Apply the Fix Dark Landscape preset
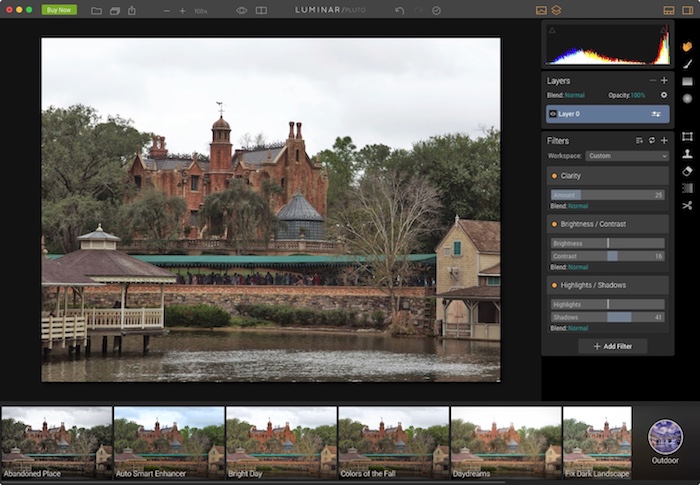 tap(597, 443)
